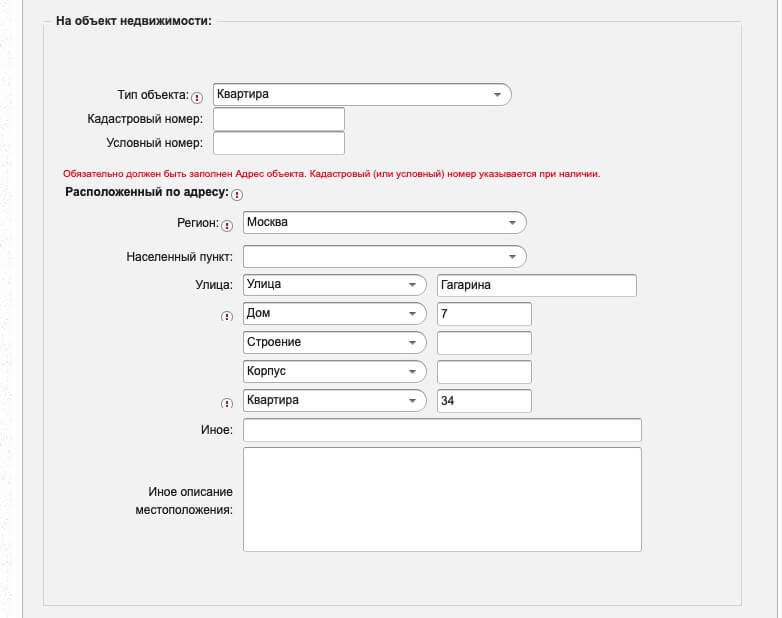The height and width of the screenshot is (618, 782).
Task: Expand the Дом type dropdown
Action: (x=334, y=314)
